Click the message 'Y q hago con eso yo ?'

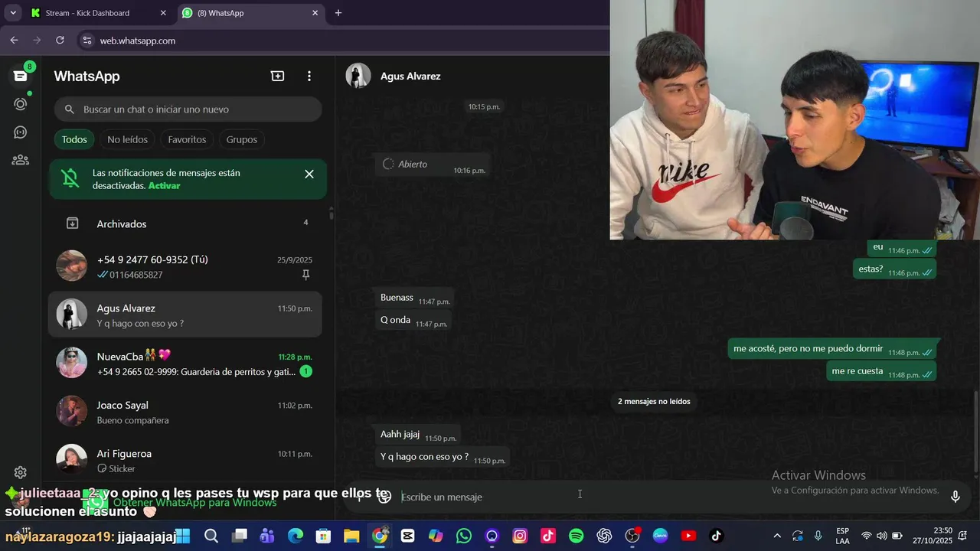443,457
